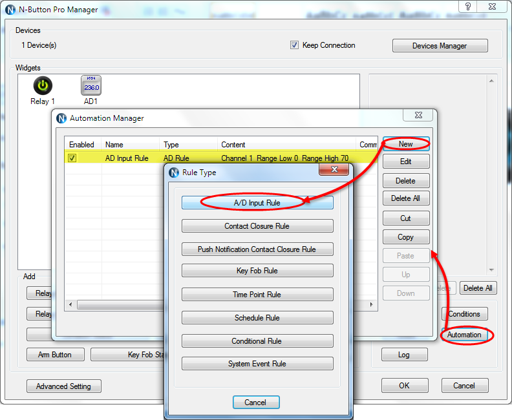Image resolution: width=512 pixels, height=420 pixels.
Task: Pick the Key Fob Rule button
Action: click(257, 271)
